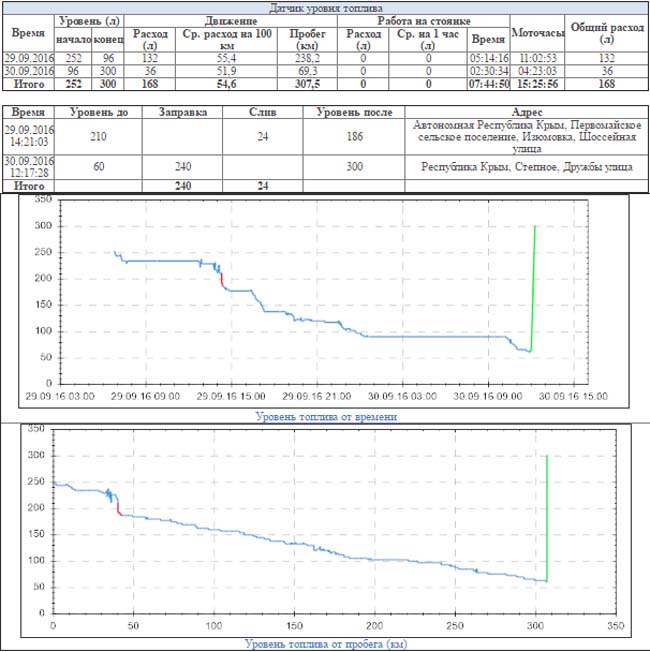Select the 'Работа на стоянке' group header
The image size is (650, 652).
425,20
